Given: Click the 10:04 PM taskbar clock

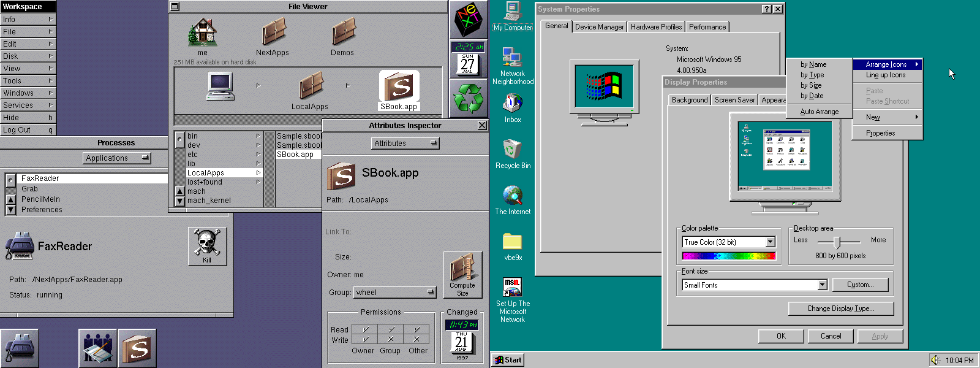Looking at the screenshot, I should pos(959,361).
